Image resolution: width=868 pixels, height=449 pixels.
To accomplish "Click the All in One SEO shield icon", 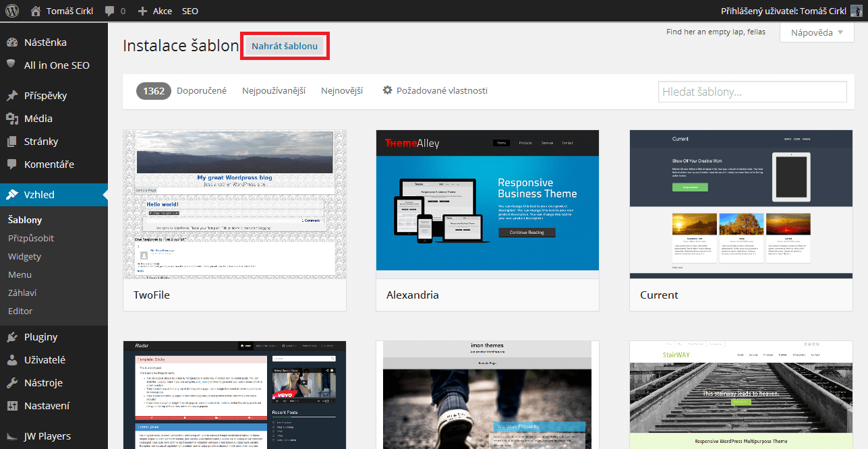I will (11, 64).
